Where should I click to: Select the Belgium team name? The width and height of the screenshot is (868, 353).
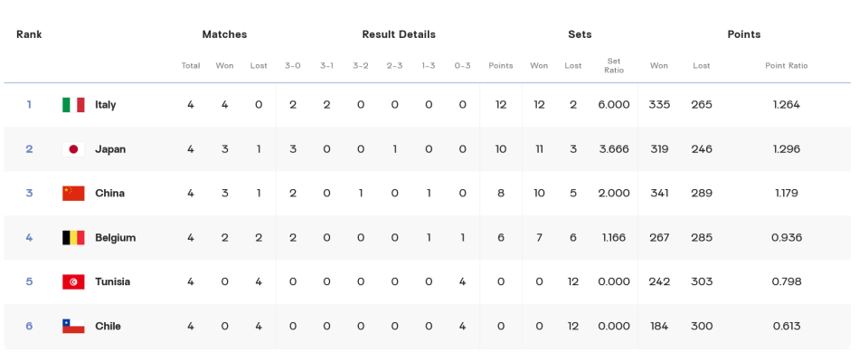[115, 238]
